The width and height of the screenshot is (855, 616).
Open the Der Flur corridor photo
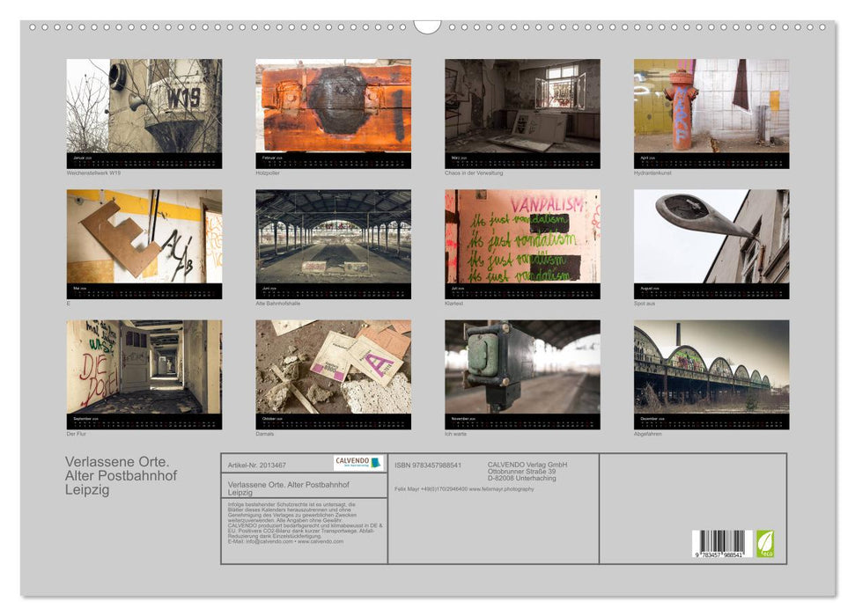pos(144,367)
